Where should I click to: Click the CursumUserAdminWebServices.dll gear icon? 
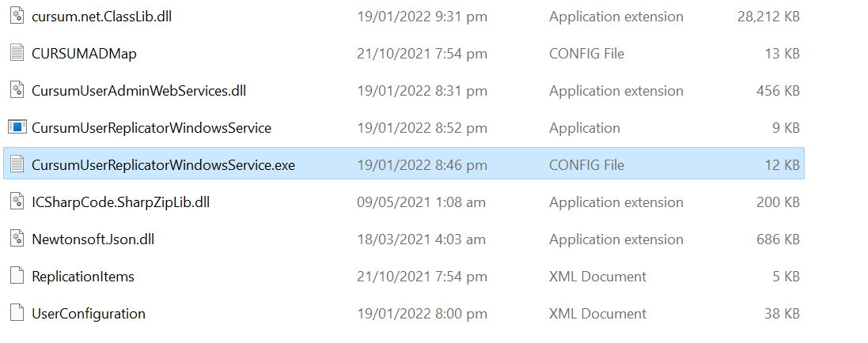click(17, 90)
